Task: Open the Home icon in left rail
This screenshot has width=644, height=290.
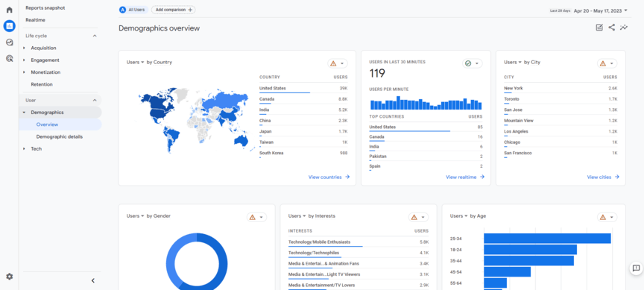Action: pyautogui.click(x=9, y=10)
